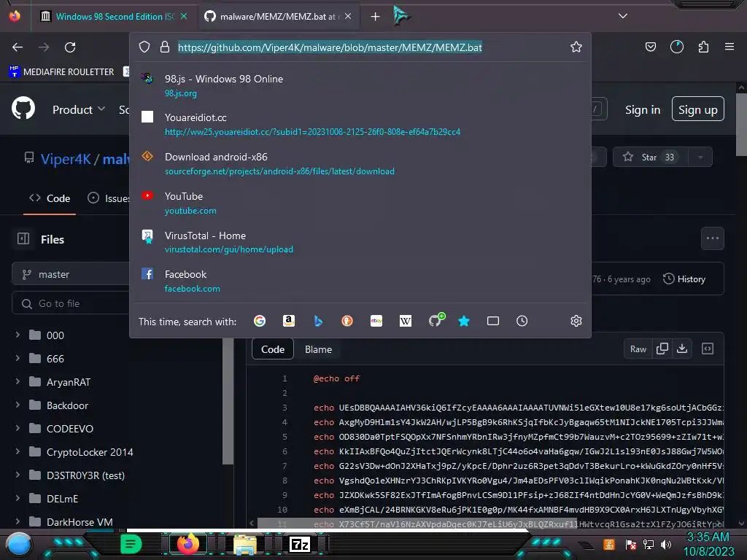This screenshot has height=560, width=747.
Task: Open the Star list dropdown arrow
Action: 700,157
